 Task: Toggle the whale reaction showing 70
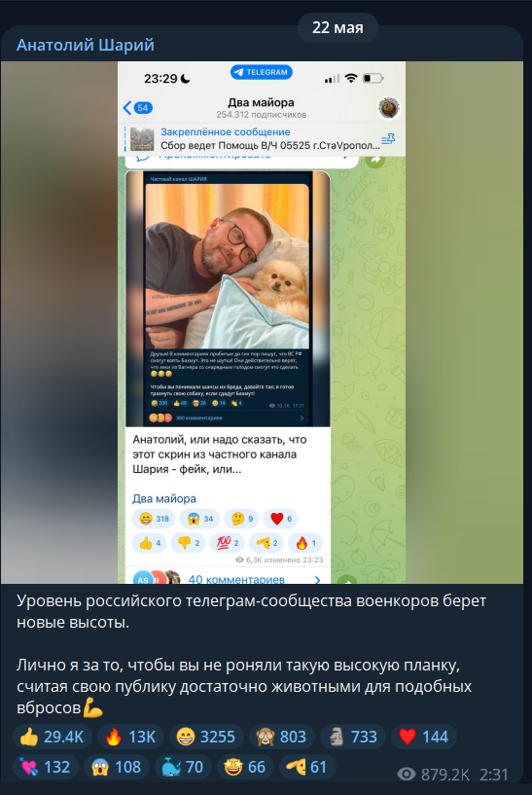coord(183,767)
